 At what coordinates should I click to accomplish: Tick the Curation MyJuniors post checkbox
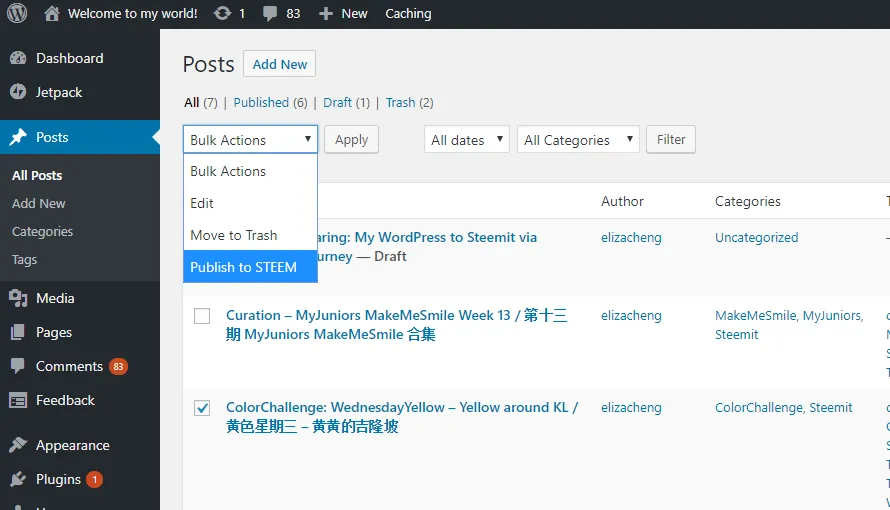pos(202,316)
